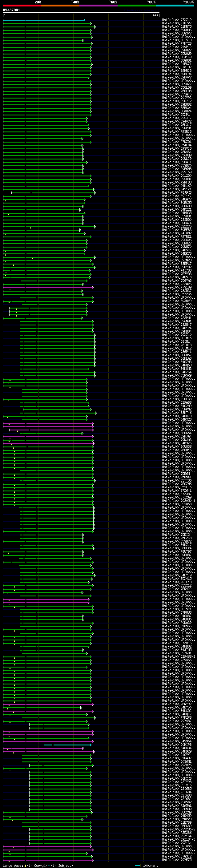Click the orange ~40% identity legend bar

pos(60,6)
